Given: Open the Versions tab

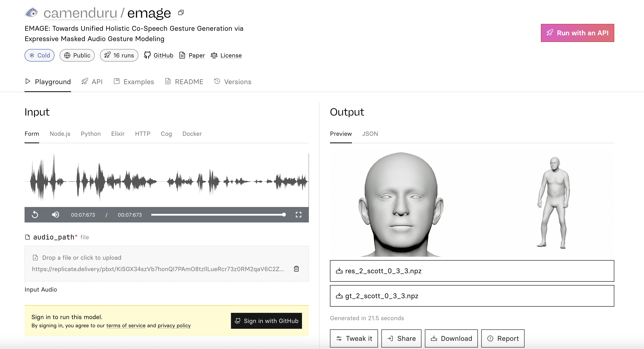Looking at the screenshot, I should 232,82.
